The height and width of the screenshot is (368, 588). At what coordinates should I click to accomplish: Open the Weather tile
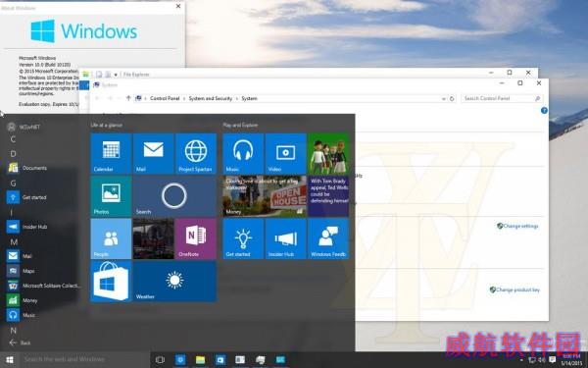[x=174, y=282]
